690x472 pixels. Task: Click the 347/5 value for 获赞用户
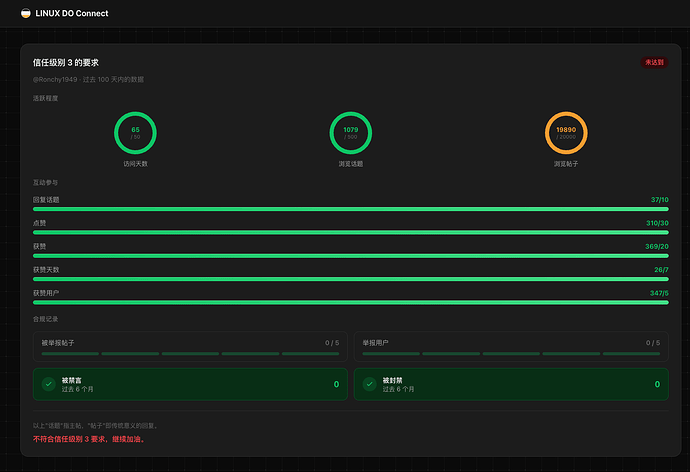click(x=659, y=293)
